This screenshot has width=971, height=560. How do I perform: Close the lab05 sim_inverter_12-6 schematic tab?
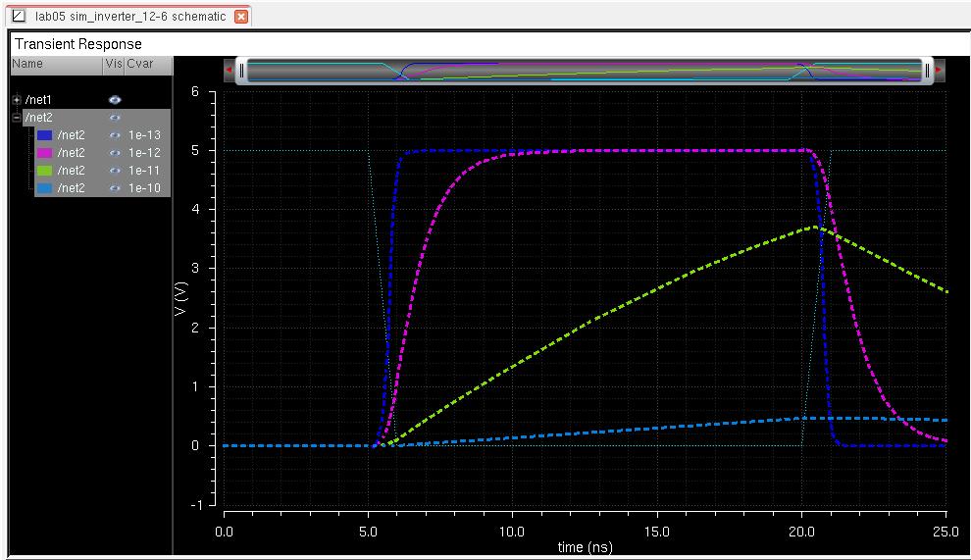(x=241, y=17)
